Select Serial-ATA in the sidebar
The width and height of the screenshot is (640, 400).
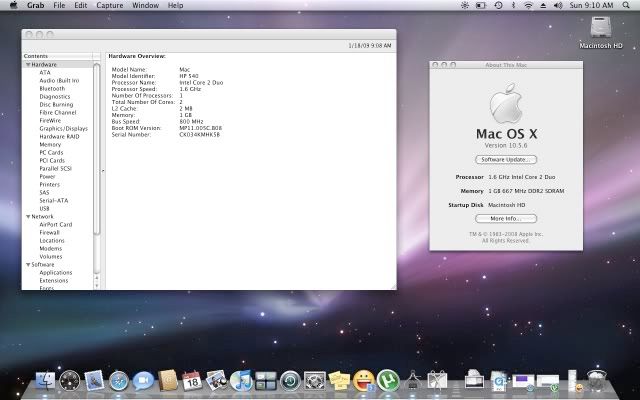(54, 201)
